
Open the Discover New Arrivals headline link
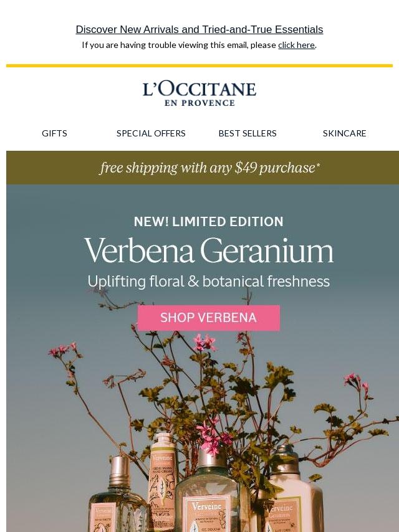199,29
